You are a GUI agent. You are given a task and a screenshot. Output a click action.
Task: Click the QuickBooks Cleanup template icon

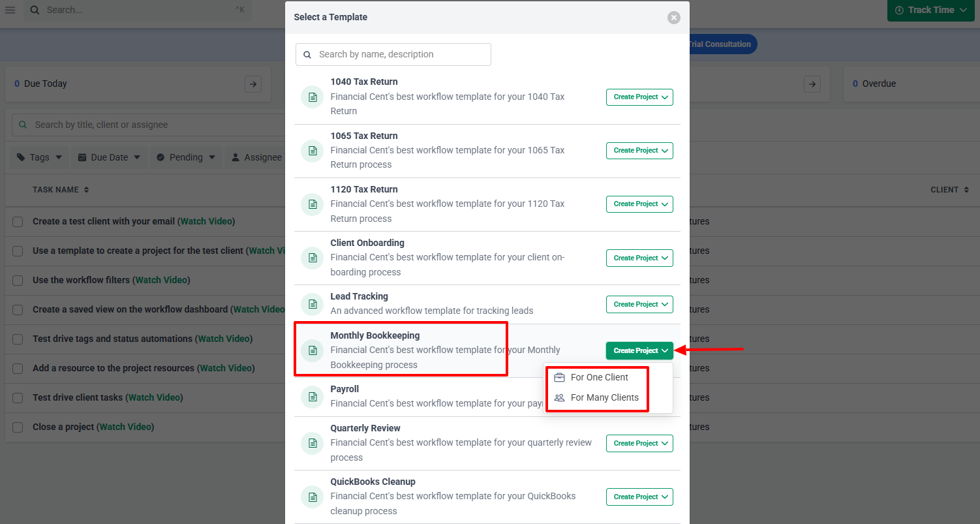coord(313,497)
